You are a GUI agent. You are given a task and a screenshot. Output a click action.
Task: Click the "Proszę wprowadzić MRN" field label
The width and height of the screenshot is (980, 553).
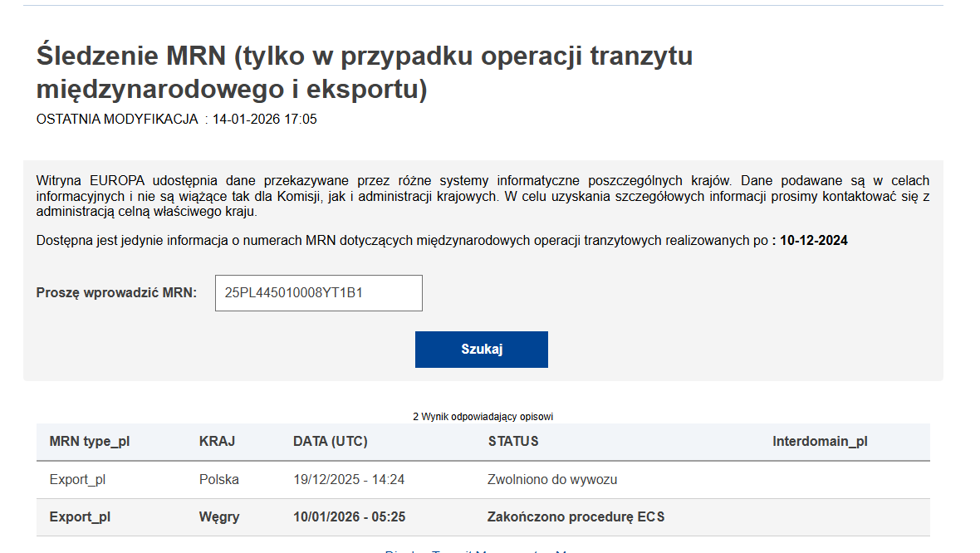(116, 293)
